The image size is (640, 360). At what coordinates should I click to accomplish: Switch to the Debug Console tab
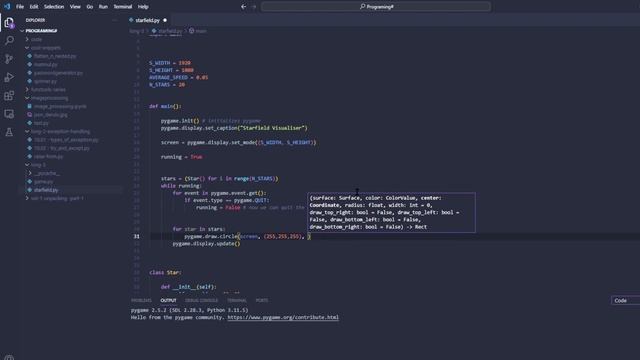[x=201, y=300]
